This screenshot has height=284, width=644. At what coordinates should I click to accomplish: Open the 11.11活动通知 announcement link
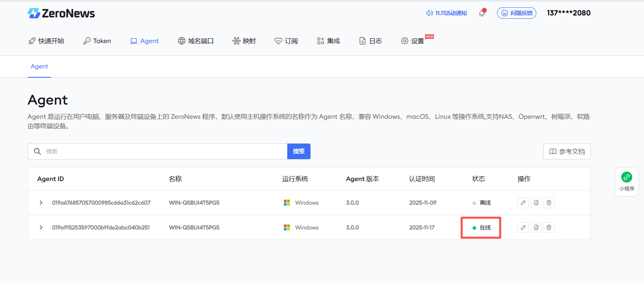(x=446, y=13)
